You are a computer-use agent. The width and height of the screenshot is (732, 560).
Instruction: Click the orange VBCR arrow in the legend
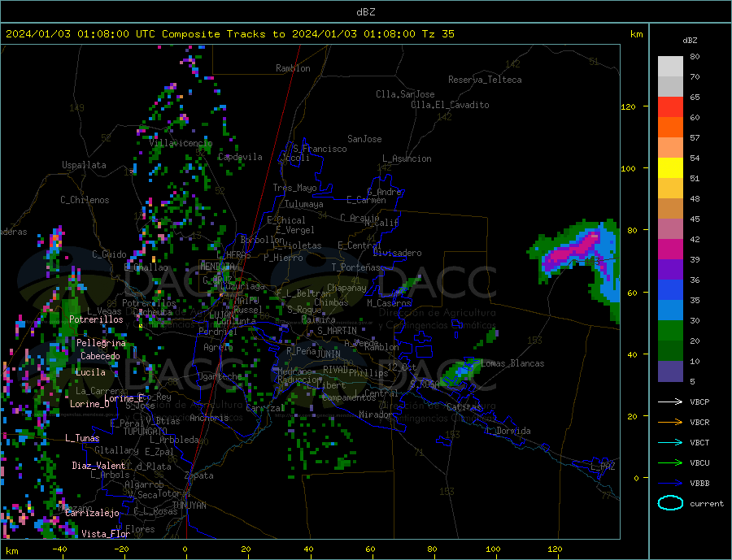(x=670, y=423)
